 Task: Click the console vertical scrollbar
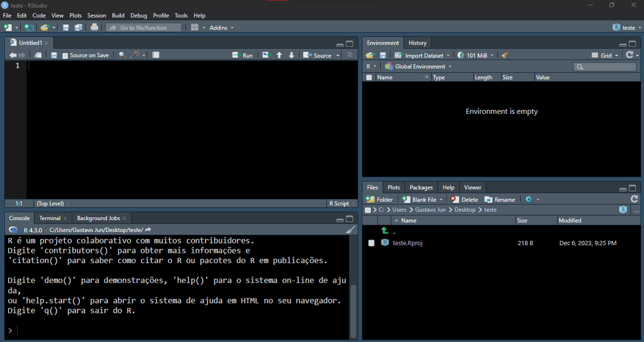point(353,311)
